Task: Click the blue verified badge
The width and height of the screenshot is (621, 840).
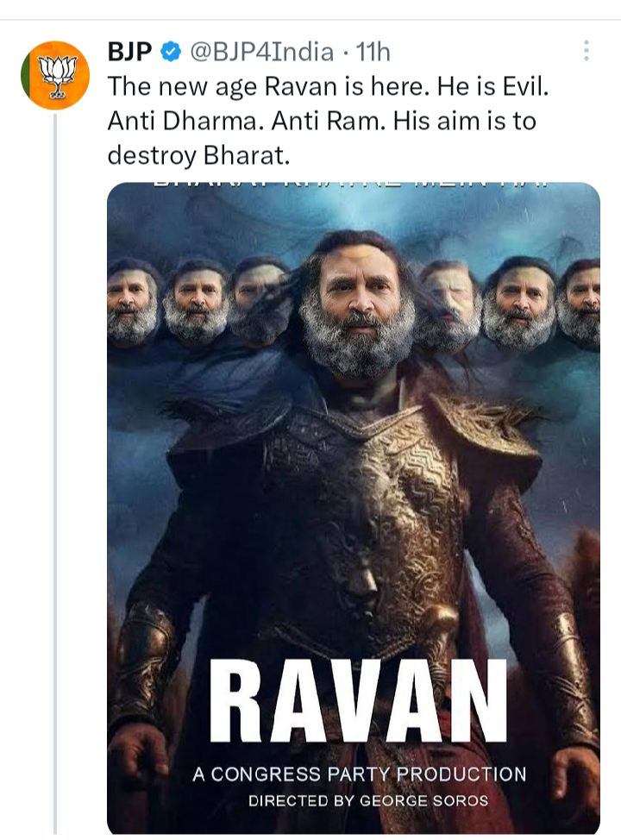Action: [x=171, y=53]
